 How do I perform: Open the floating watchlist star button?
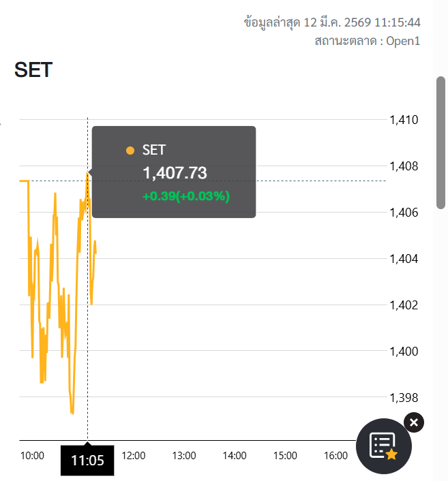[384, 446]
